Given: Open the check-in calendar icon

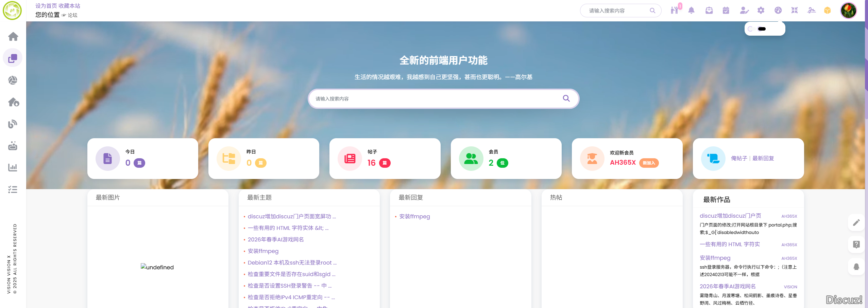Looking at the screenshot, I should pyautogui.click(x=726, y=11).
